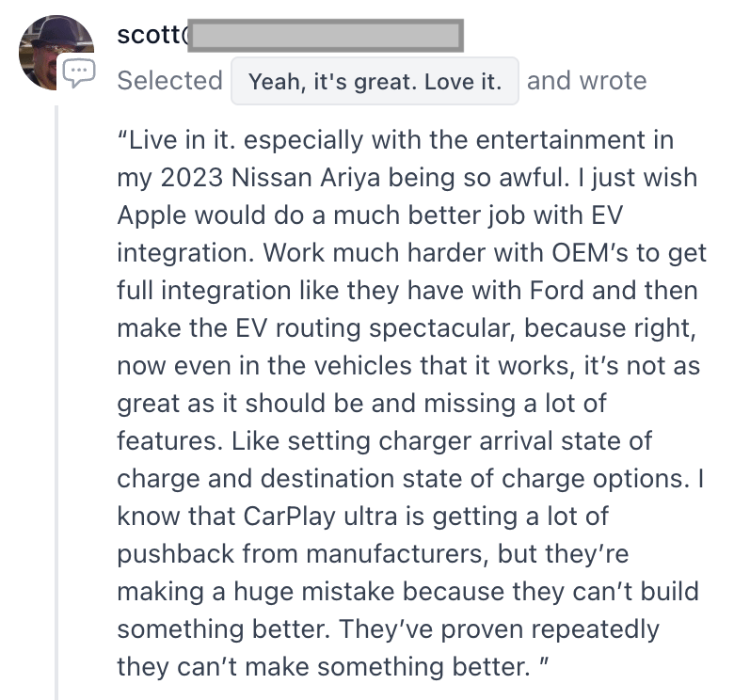734x700 pixels.
Task: Click the 'and wrote' label text
Action: 586,81
